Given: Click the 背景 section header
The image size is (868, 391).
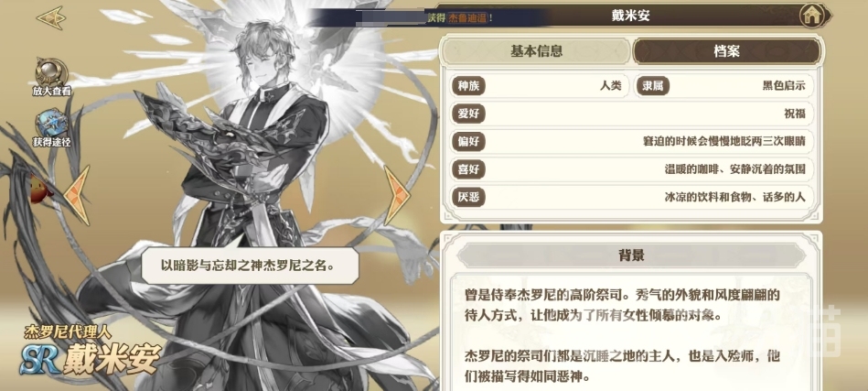Looking at the screenshot, I should click(632, 255).
